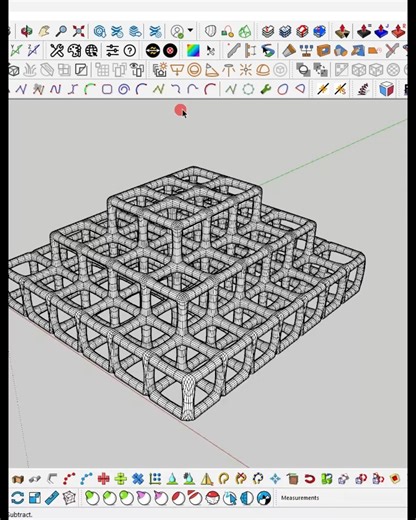
Task: Open the wrench and screwdriver tools icon
Action: (57, 51)
